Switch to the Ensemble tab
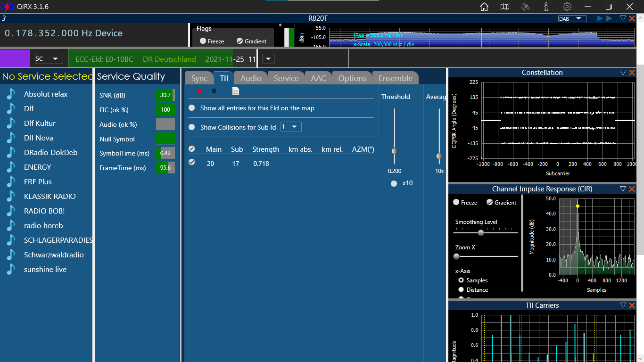Viewport: 644px width, 362px height. coord(395,78)
